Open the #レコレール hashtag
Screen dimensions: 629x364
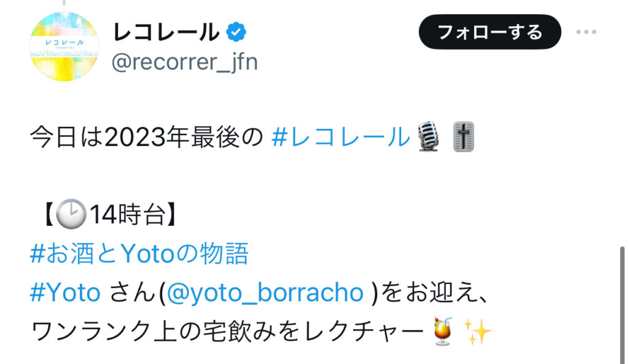point(341,137)
